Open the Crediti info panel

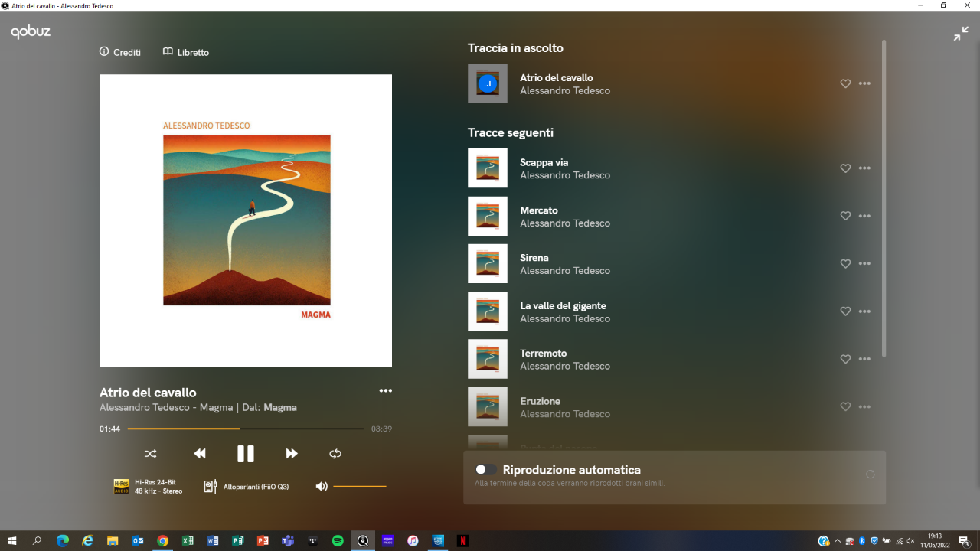(120, 52)
